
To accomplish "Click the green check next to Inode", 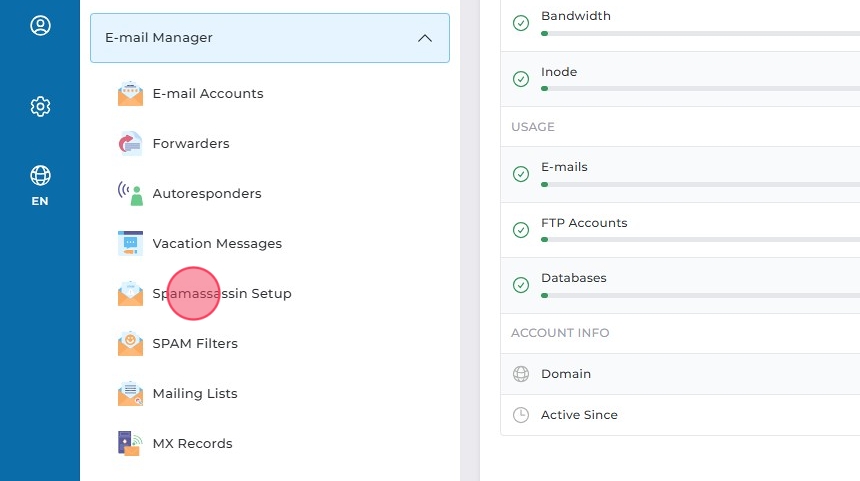I will pos(521,79).
